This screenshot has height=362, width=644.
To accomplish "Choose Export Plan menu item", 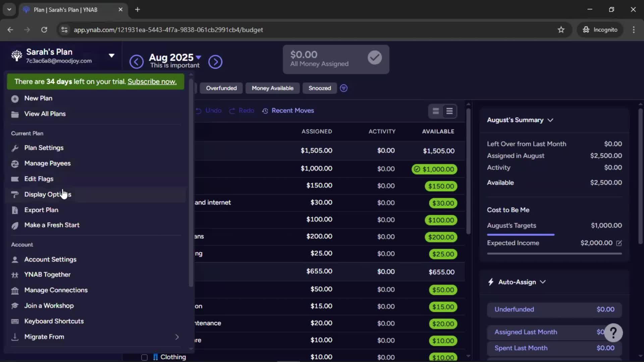I will pos(95,210).
